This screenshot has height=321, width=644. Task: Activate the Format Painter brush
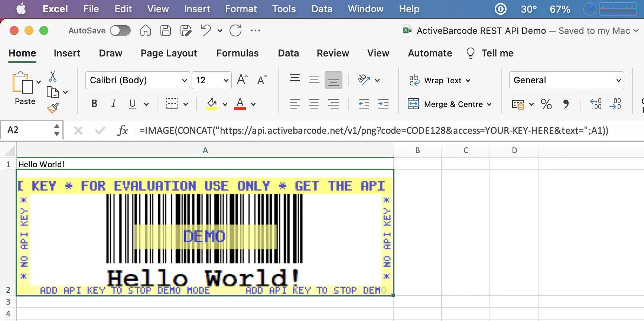[x=53, y=108]
